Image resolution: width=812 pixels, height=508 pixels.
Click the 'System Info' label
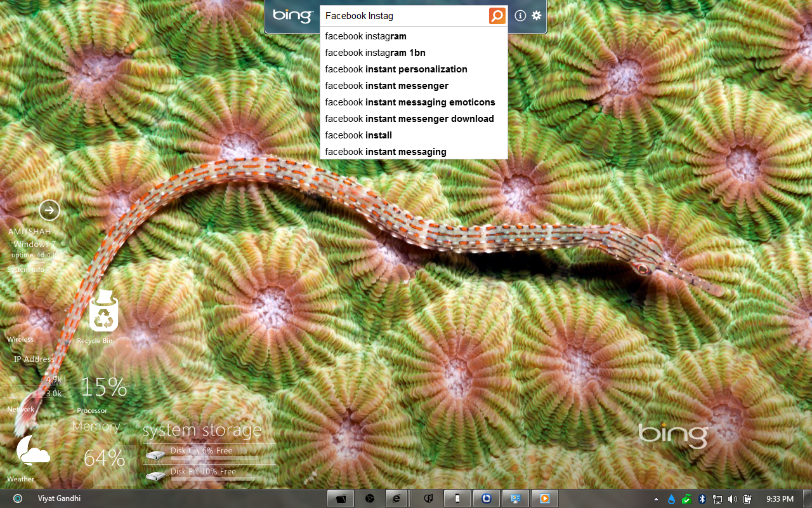pyautogui.click(x=25, y=269)
